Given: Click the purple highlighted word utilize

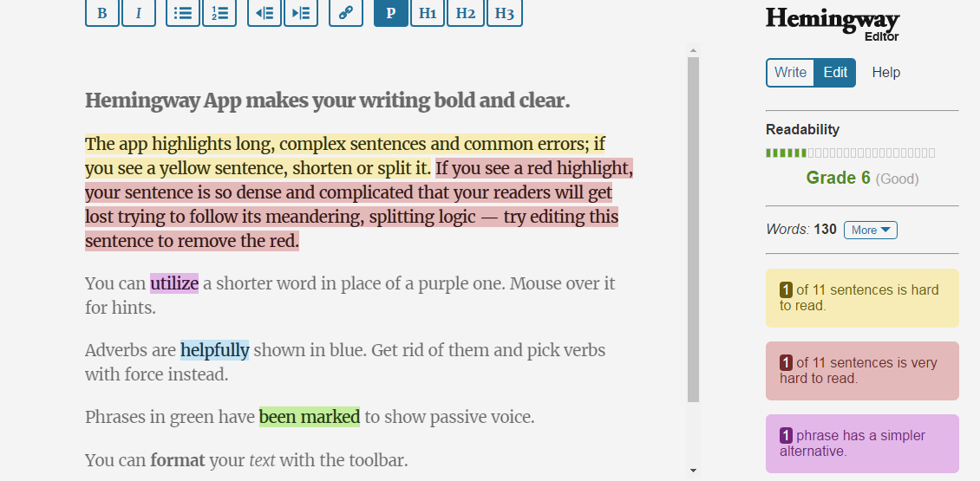Looking at the screenshot, I should [174, 283].
